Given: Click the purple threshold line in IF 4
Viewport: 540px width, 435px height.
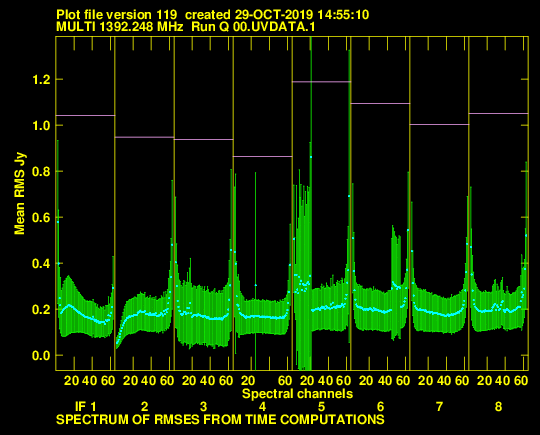Looking at the screenshot, I should 263,156.
